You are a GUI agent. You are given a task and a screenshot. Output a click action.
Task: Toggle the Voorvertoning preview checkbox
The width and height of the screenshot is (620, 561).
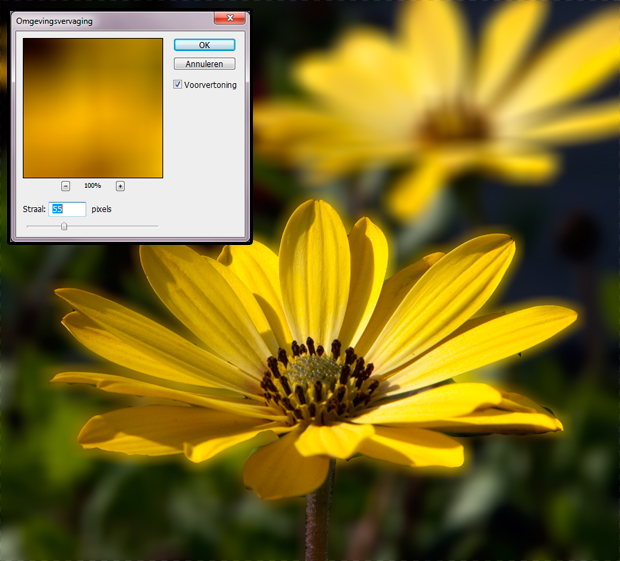[178, 84]
